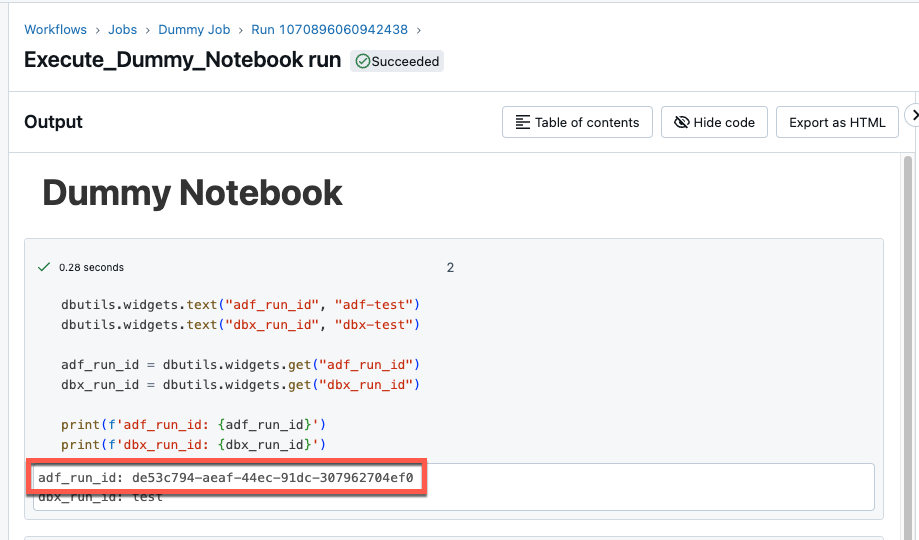This screenshot has width=919, height=540.
Task: Click the Output section heading
Action: pos(53,122)
